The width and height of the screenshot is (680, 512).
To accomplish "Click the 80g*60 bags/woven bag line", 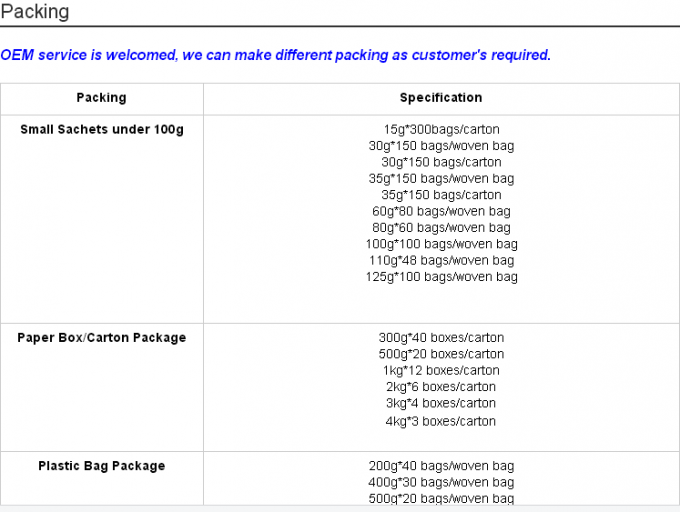I will [441, 228].
